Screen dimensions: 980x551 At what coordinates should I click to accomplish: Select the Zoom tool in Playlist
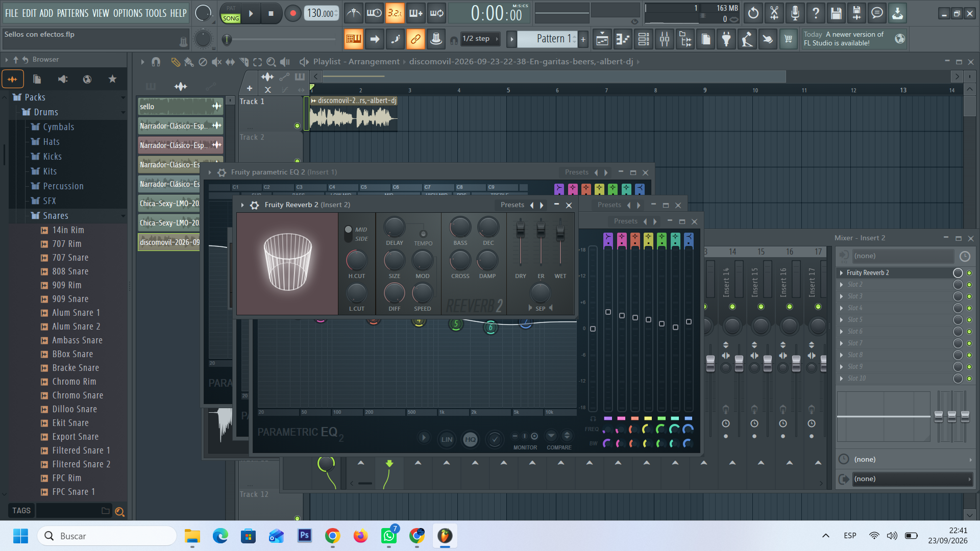pos(272,62)
